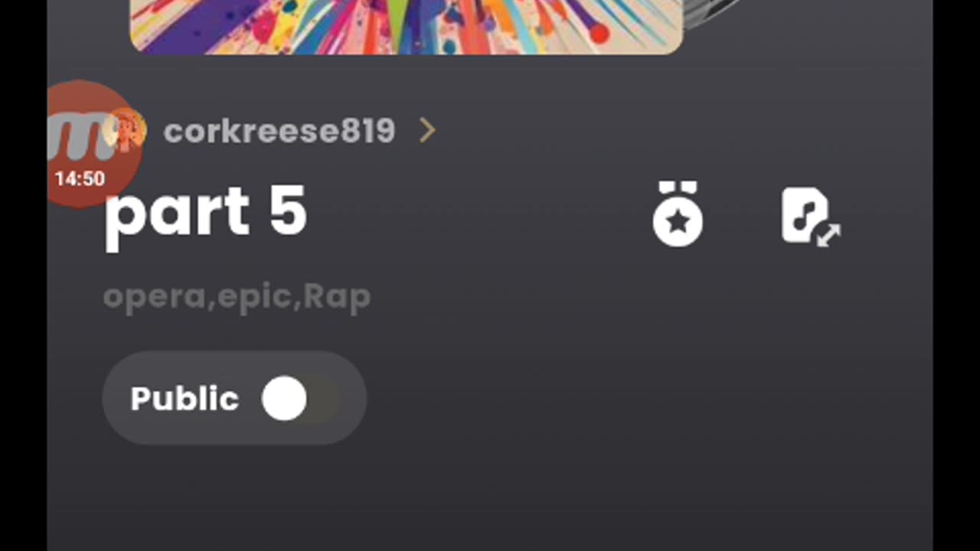Click the Public switch track beside knob

click(x=323, y=399)
